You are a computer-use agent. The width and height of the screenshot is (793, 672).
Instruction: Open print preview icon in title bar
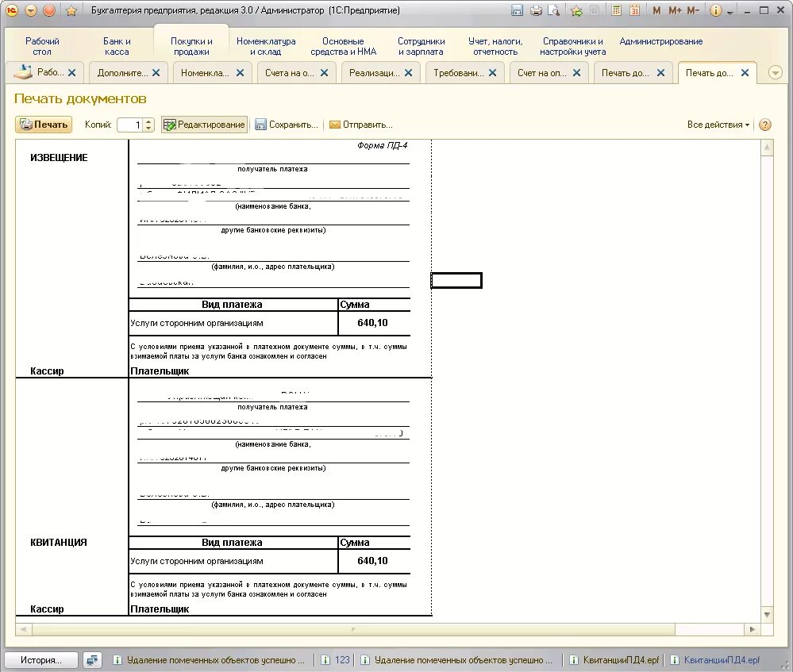pyautogui.click(x=554, y=10)
